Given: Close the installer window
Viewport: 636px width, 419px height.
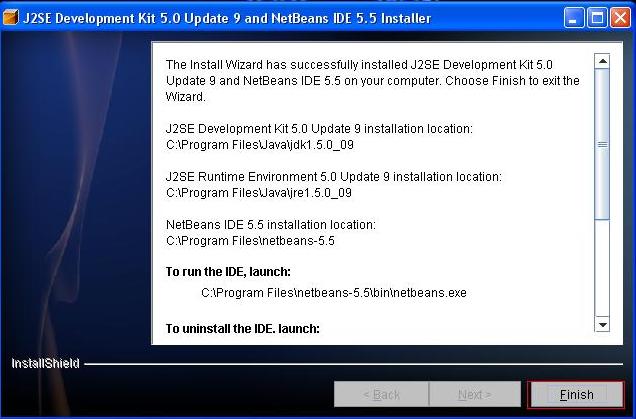Looking at the screenshot, I should coord(621,18).
